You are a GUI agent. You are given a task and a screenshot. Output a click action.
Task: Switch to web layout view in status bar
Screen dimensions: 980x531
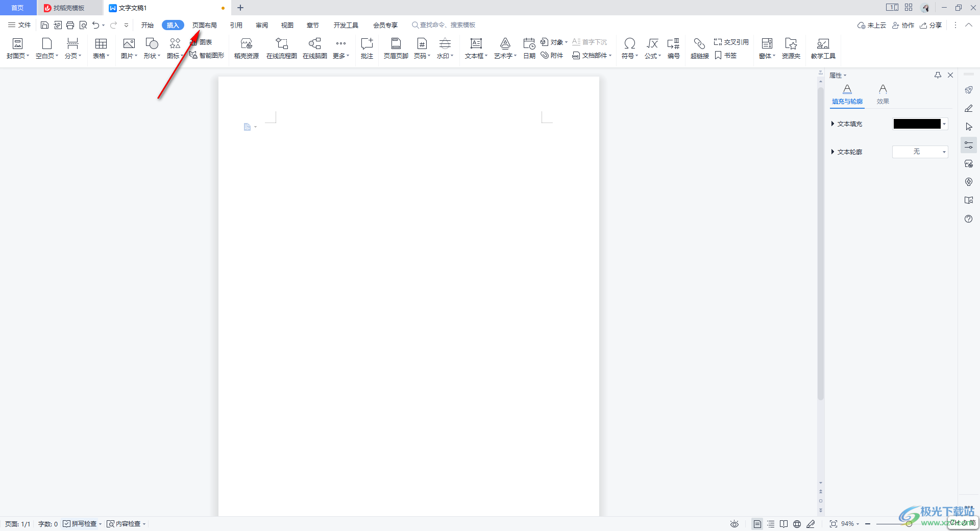tap(797, 524)
